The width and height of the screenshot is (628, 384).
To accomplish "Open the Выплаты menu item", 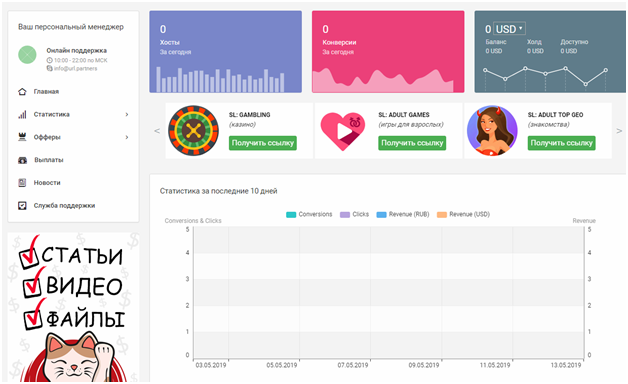I will point(49,160).
